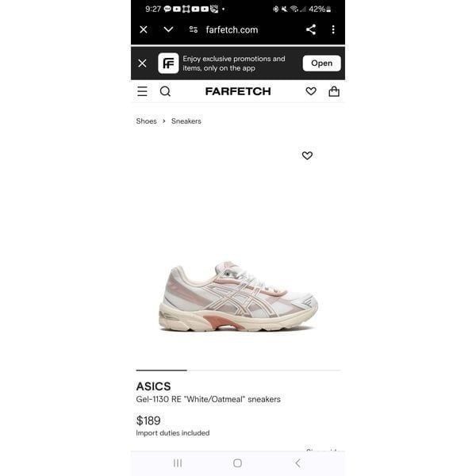Tap the image carousel progress bar
Screen dimensions: 476x476
pos(238,370)
